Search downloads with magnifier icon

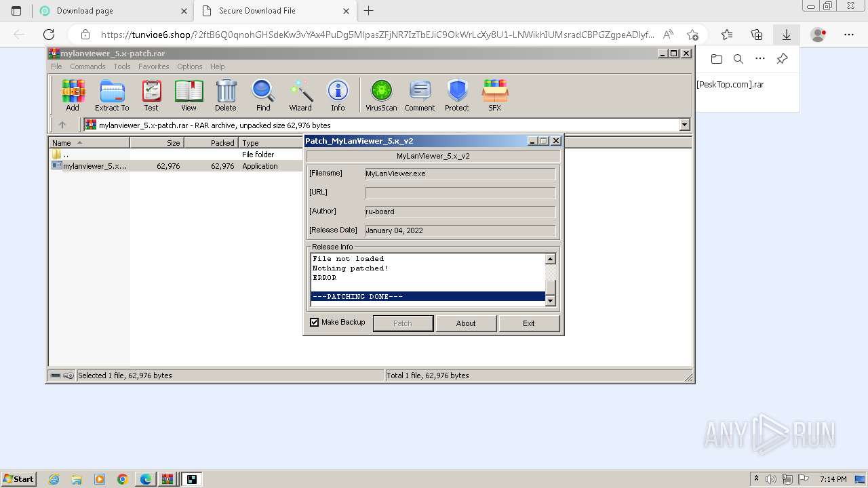(x=738, y=59)
